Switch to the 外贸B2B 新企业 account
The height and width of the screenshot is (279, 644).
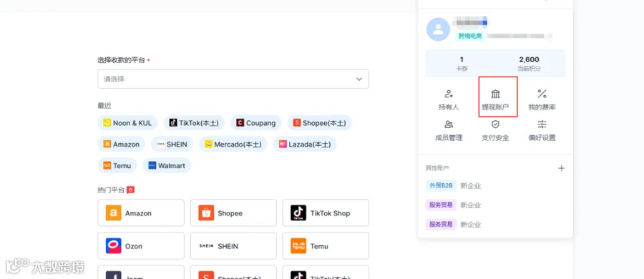454,186
